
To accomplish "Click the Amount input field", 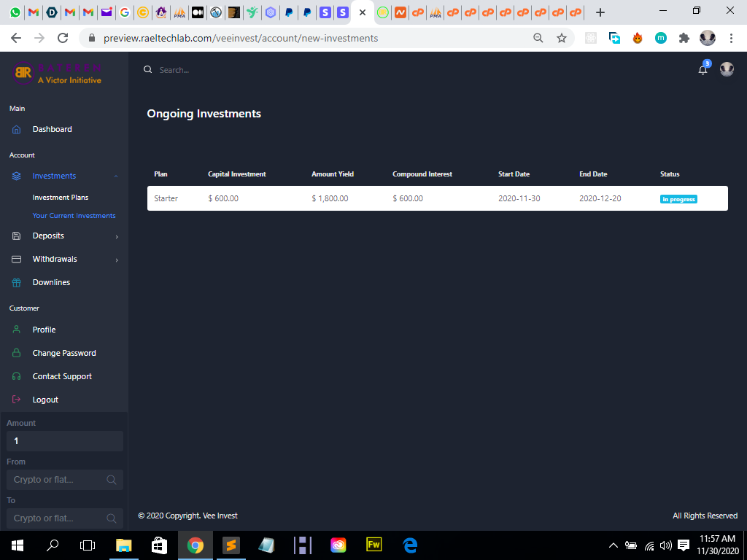I will (x=65, y=441).
